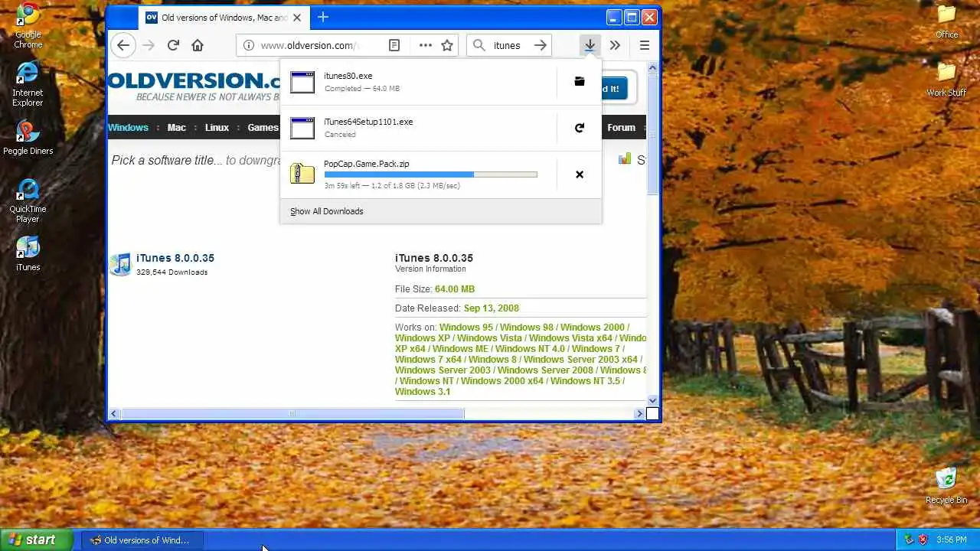The height and width of the screenshot is (551, 980).
Task: Open the Internet Explorer desktop icon
Action: click(x=28, y=84)
